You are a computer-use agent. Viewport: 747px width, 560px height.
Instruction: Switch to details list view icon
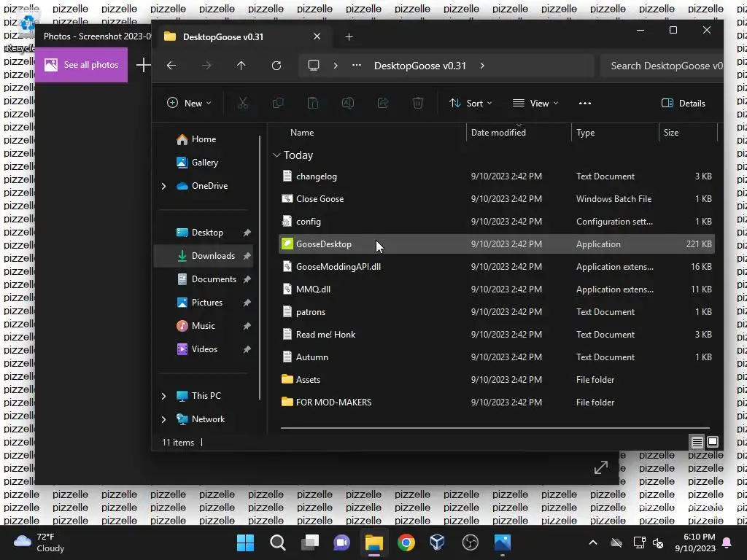pos(697,443)
